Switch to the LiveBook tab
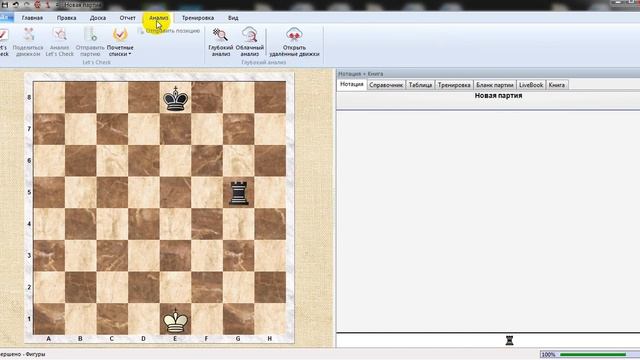This screenshot has width=640, height=360. (x=531, y=85)
